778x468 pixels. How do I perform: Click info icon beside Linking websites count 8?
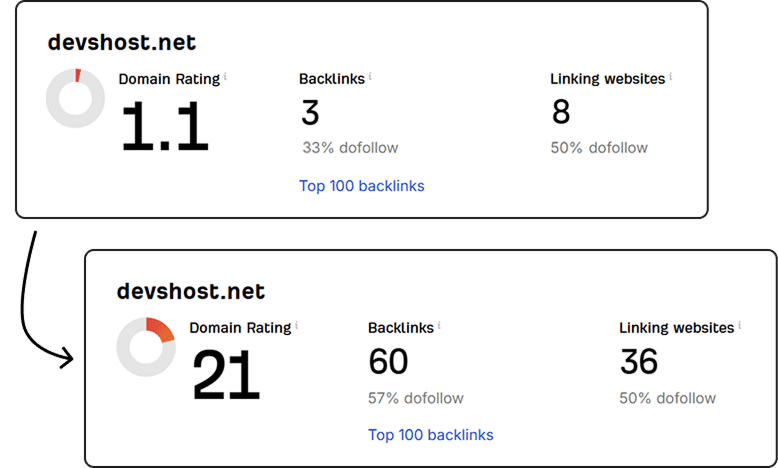[671, 75]
